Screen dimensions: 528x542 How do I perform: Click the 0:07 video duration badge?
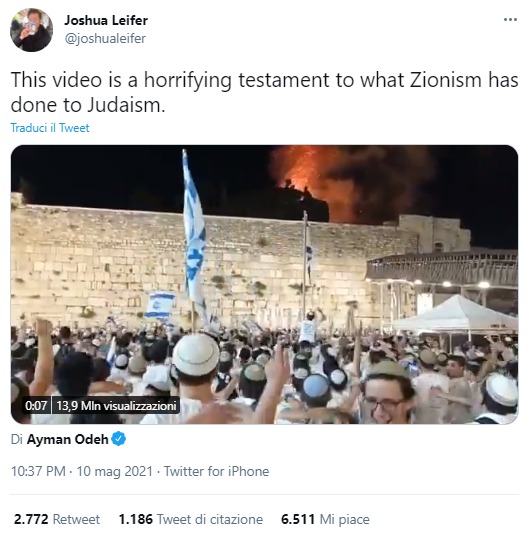point(36,405)
